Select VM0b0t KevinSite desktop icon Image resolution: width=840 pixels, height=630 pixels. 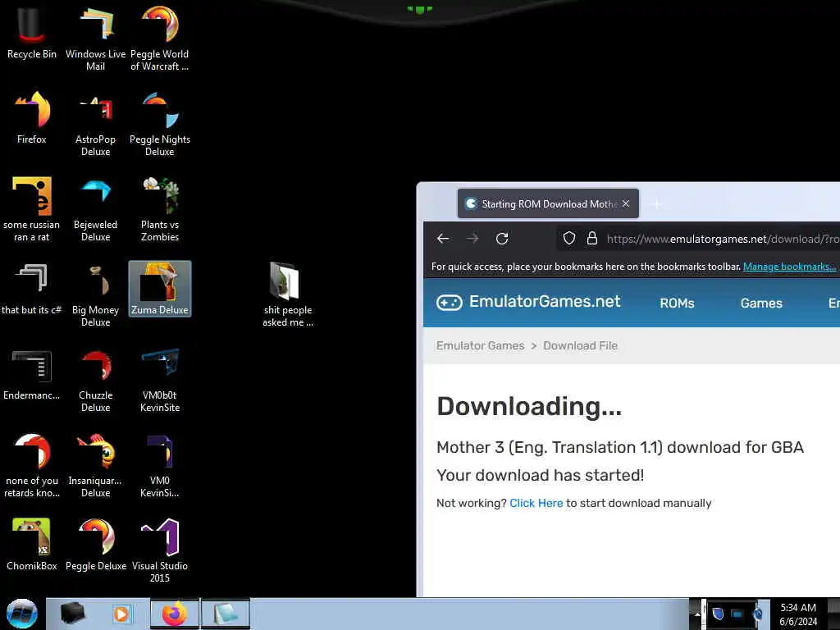[160, 380]
